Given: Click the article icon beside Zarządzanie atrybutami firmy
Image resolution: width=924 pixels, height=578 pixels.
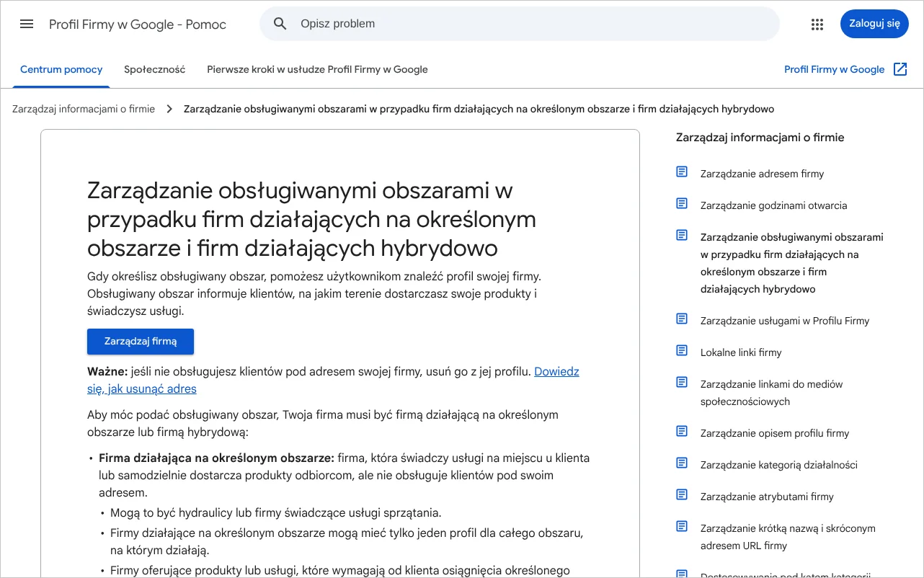Looking at the screenshot, I should coord(682,495).
